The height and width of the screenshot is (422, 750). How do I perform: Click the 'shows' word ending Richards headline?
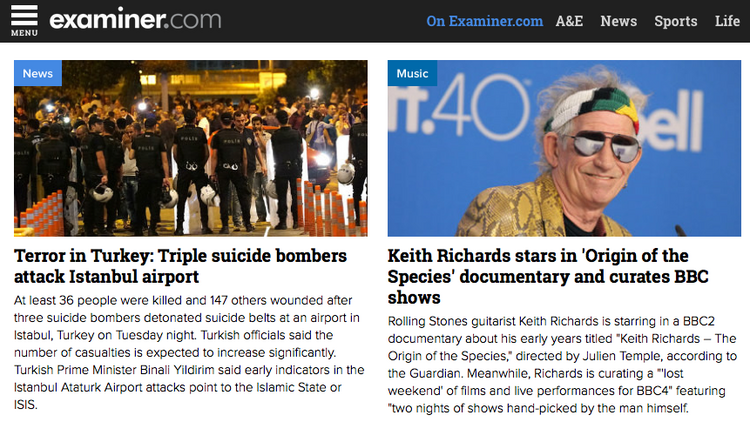click(x=414, y=298)
